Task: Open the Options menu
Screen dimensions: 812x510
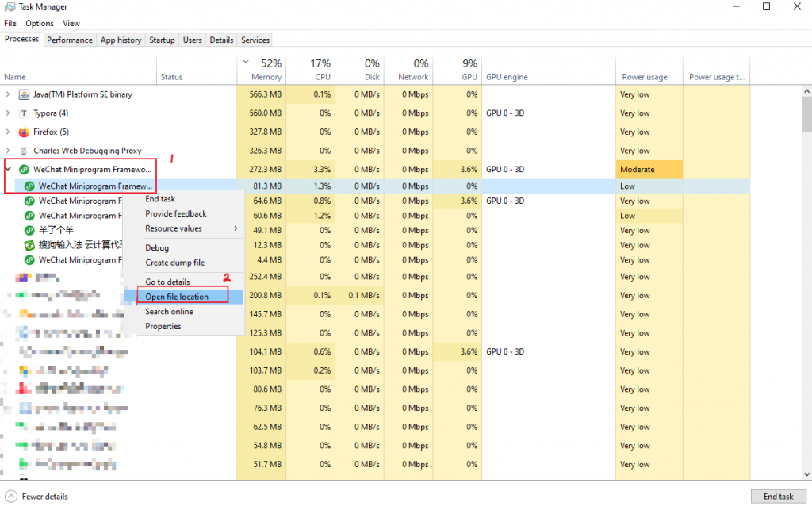Action: coord(40,24)
